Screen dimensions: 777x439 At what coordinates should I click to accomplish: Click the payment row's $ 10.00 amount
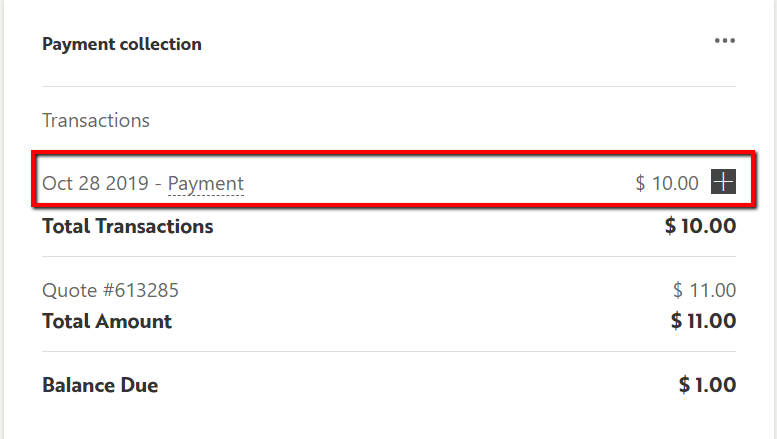pos(667,183)
